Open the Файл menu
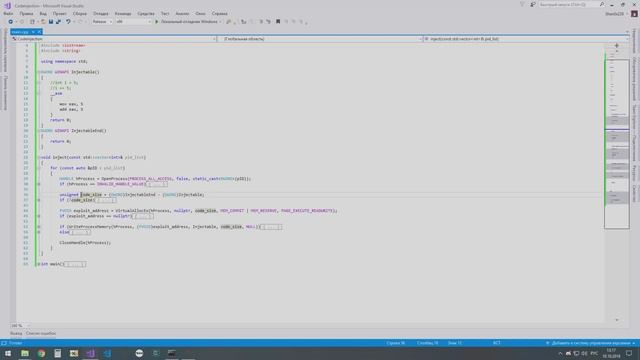640x360 pixels. 8,13
